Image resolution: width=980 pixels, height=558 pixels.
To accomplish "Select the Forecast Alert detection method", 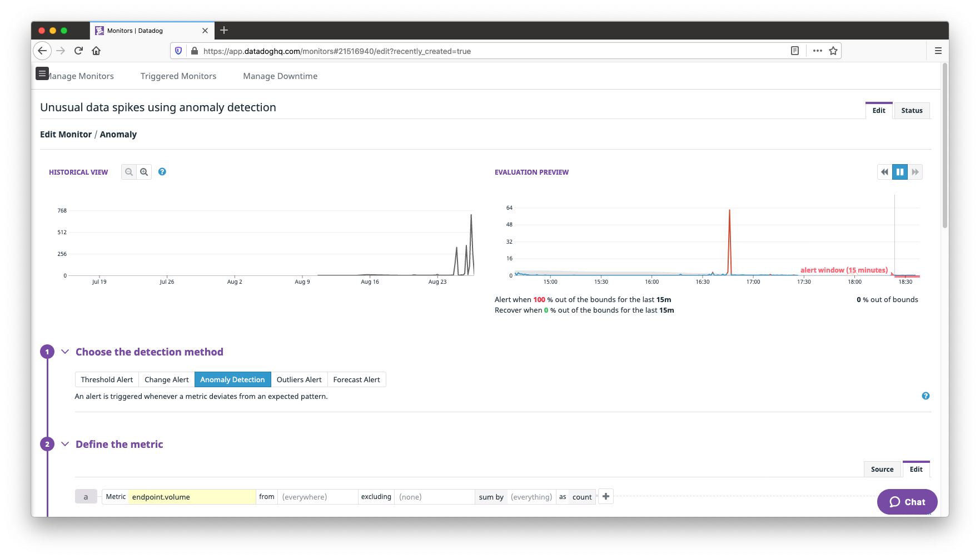I will [356, 379].
